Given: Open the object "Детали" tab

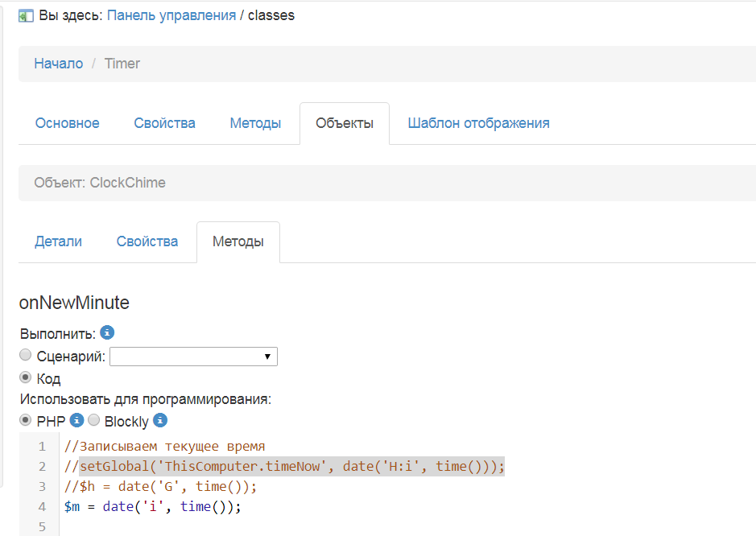Looking at the screenshot, I should (x=58, y=241).
